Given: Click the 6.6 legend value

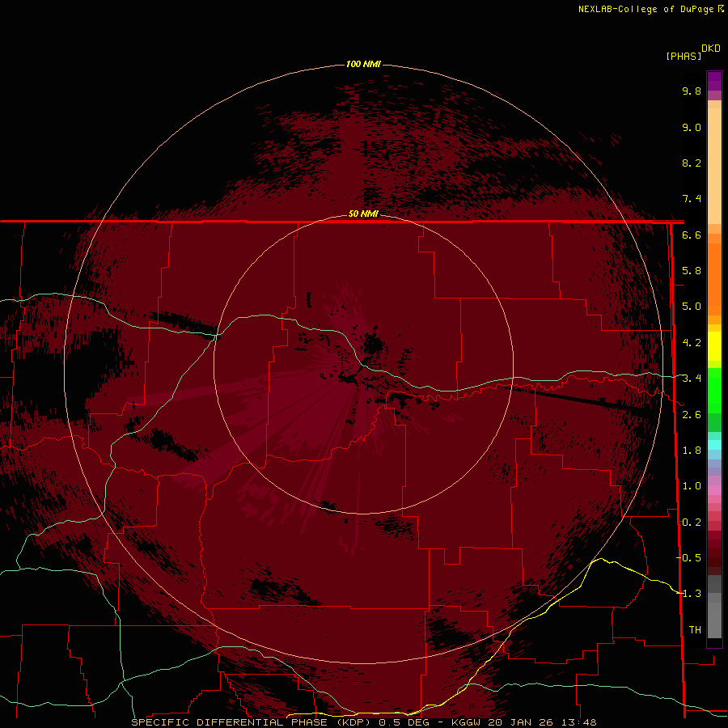Looking at the screenshot, I should 692,235.
